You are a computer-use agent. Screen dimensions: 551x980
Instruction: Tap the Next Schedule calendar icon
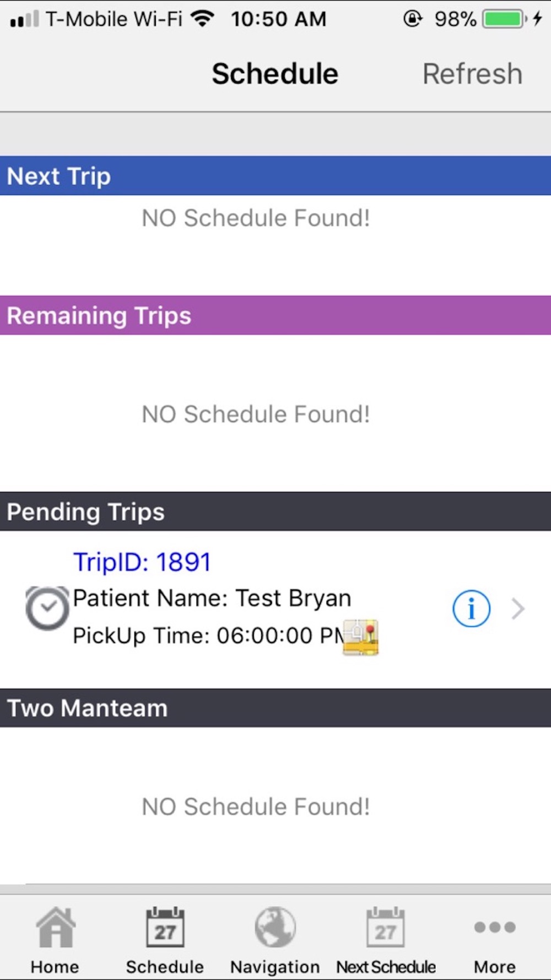386,927
